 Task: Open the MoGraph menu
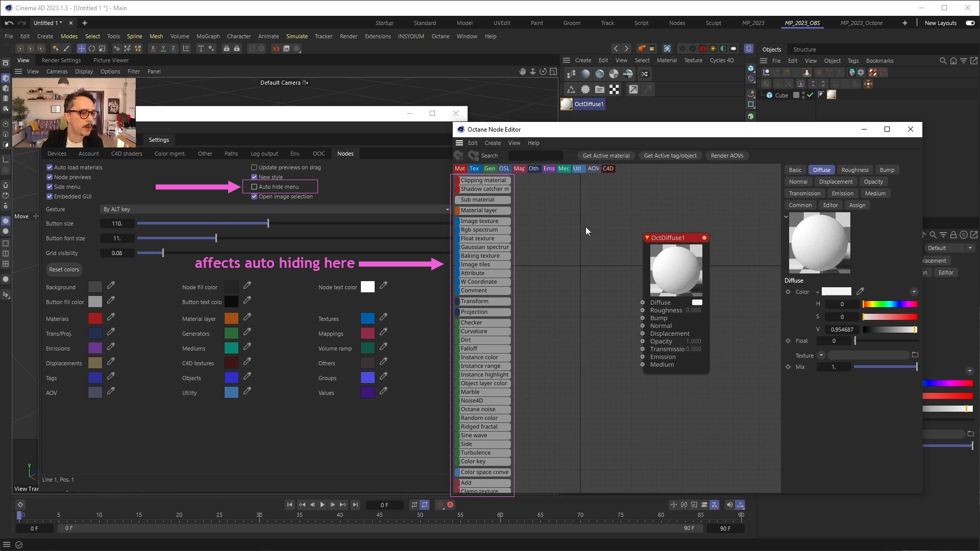point(208,36)
